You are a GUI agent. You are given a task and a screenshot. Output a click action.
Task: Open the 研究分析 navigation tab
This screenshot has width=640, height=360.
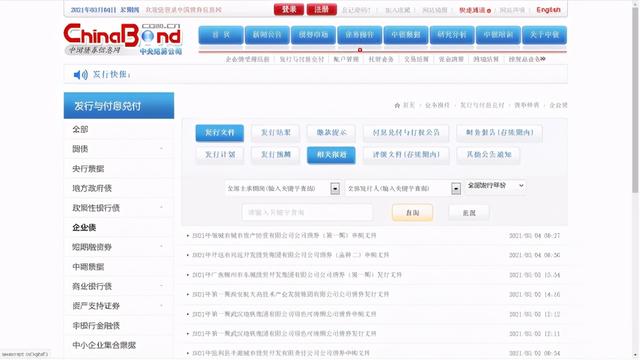(452, 35)
